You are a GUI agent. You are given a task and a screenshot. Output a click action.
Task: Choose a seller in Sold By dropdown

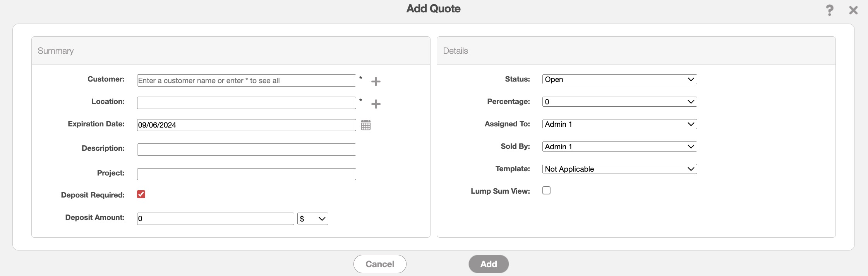[619, 147]
